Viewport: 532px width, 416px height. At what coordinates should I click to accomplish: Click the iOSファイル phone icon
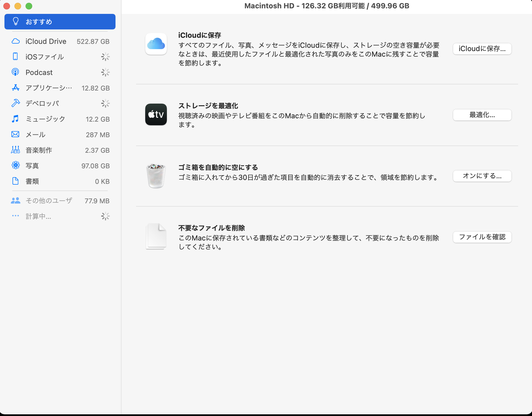[16, 57]
